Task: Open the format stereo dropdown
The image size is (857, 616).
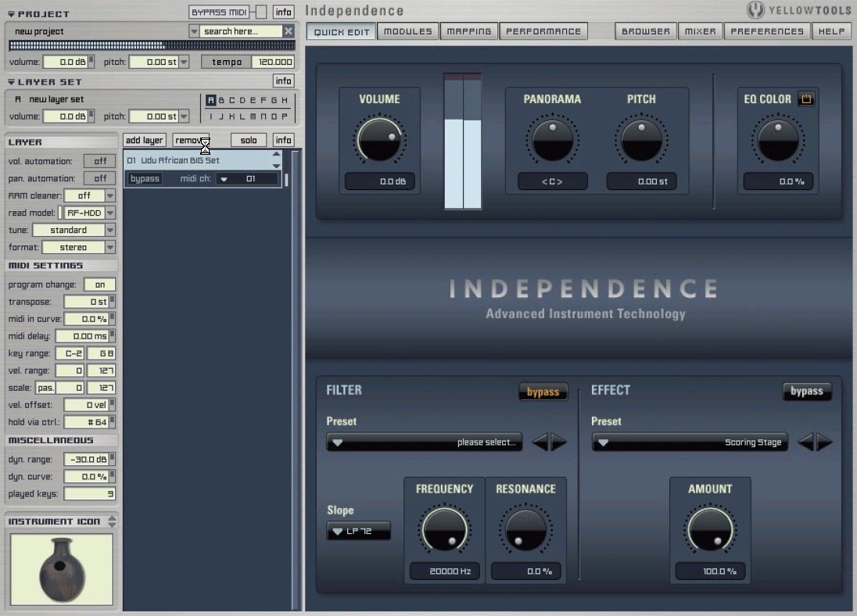Action: coord(110,247)
